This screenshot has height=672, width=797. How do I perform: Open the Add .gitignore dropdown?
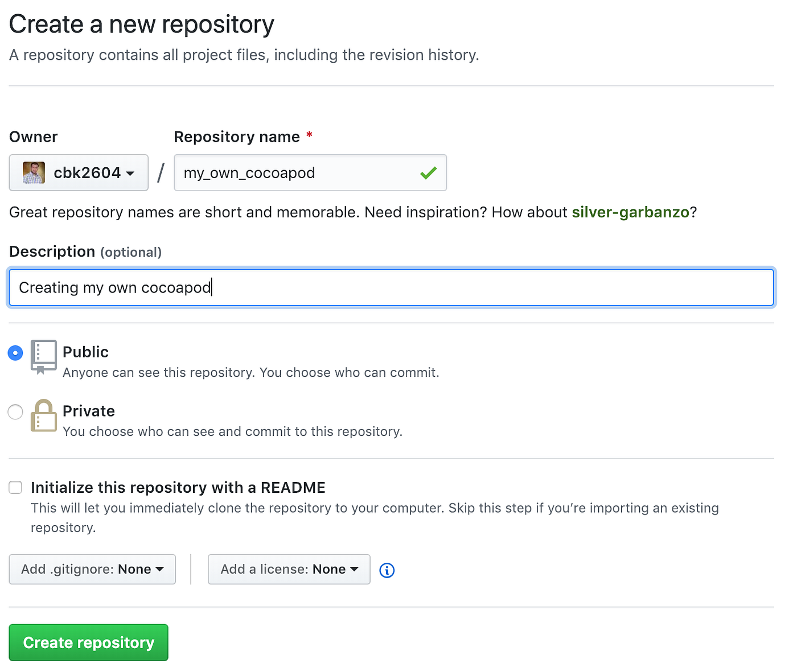coord(92,569)
